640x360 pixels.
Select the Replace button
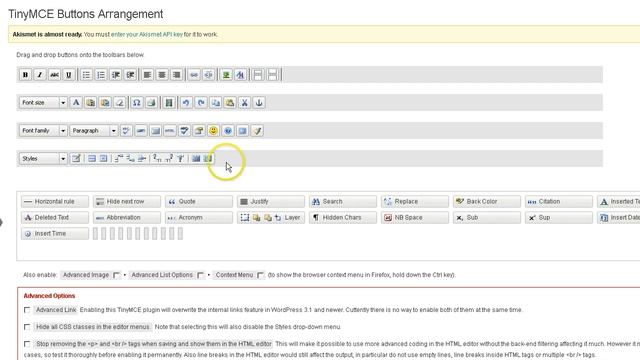[415, 202]
